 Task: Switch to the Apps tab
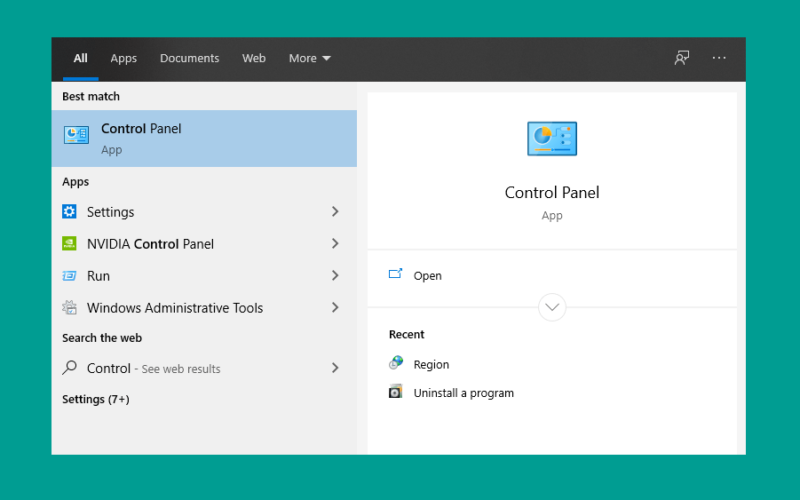tap(123, 59)
